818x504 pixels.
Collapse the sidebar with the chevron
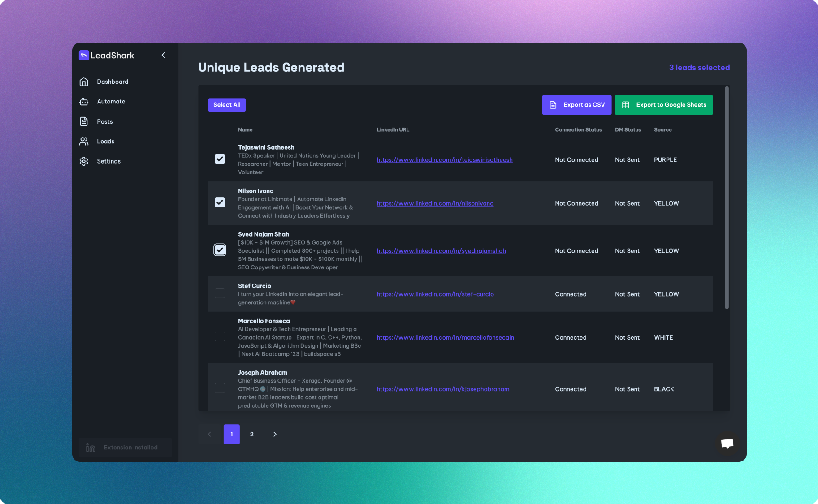point(164,55)
